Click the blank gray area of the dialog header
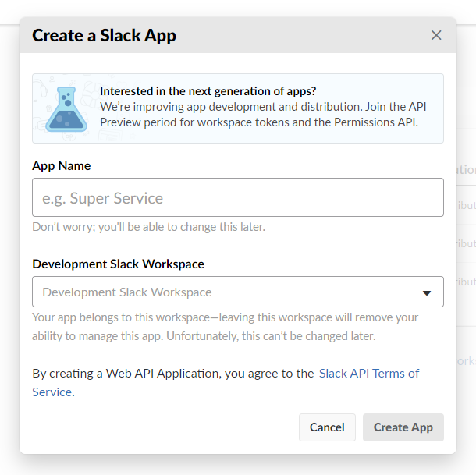This screenshot has width=476, height=475. 304,35
